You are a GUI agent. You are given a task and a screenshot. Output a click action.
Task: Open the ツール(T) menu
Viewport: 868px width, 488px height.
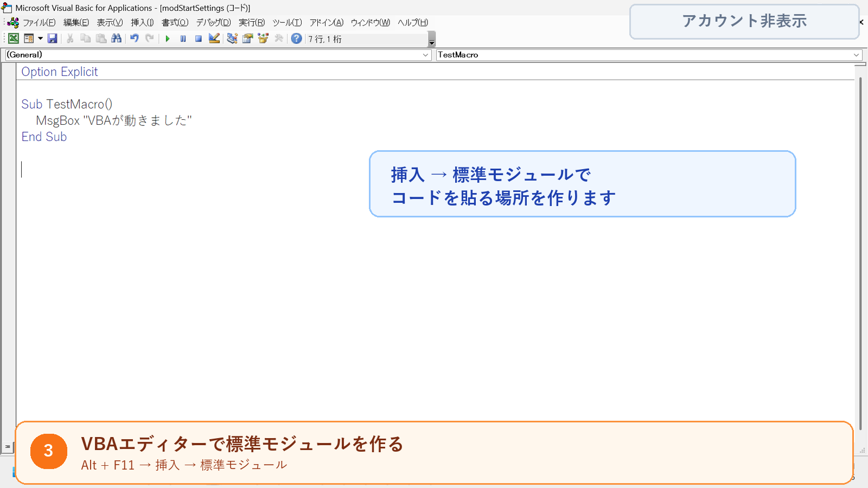pos(287,23)
